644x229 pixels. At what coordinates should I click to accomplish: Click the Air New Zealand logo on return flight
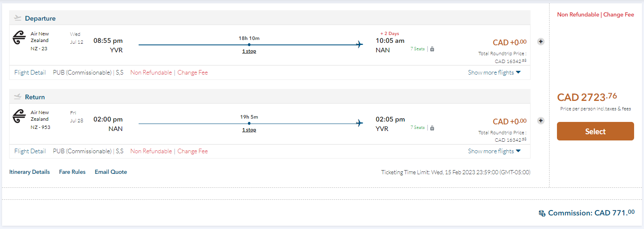tap(19, 116)
